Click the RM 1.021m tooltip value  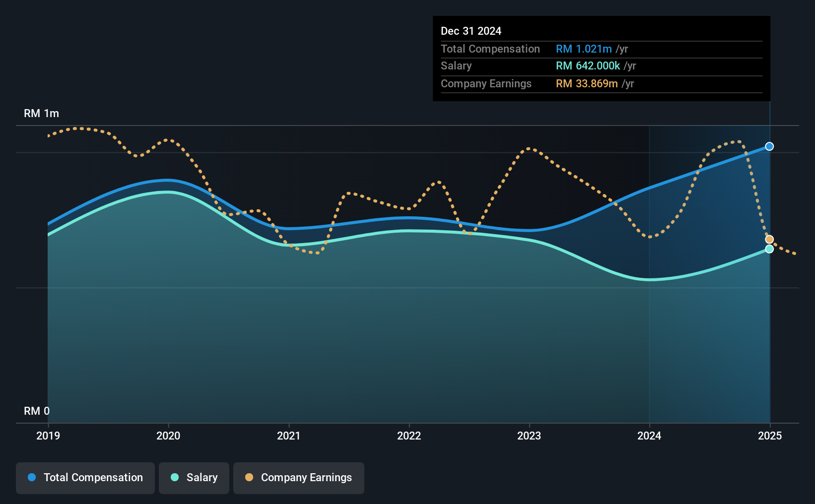(x=584, y=49)
